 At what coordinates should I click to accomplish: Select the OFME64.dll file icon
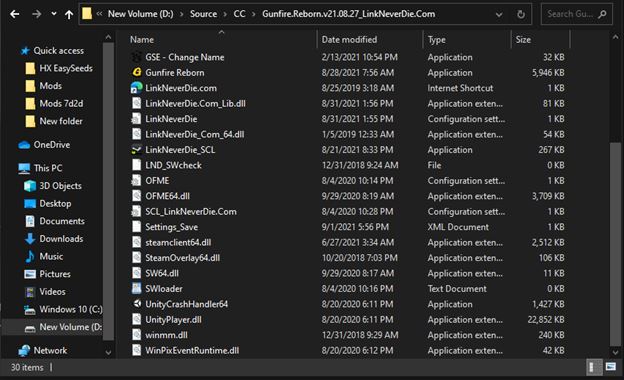pos(136,196)
